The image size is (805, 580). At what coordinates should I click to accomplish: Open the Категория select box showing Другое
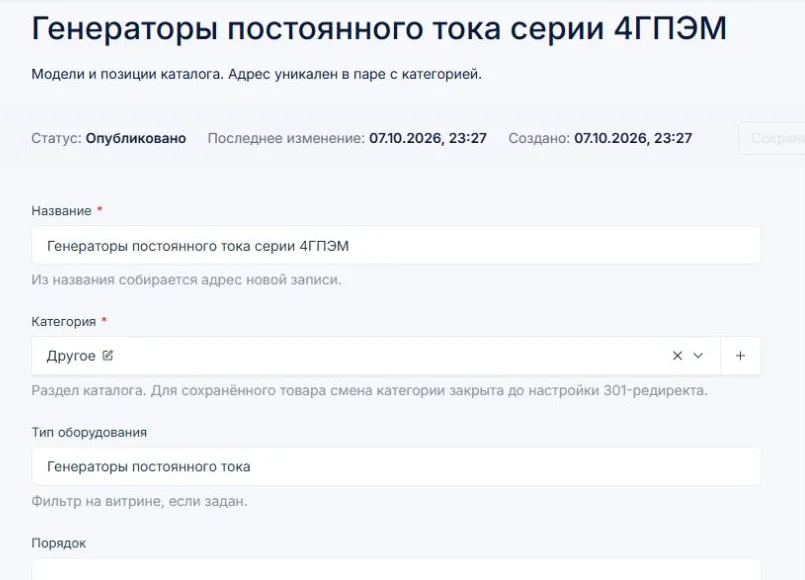click(376, 356)
